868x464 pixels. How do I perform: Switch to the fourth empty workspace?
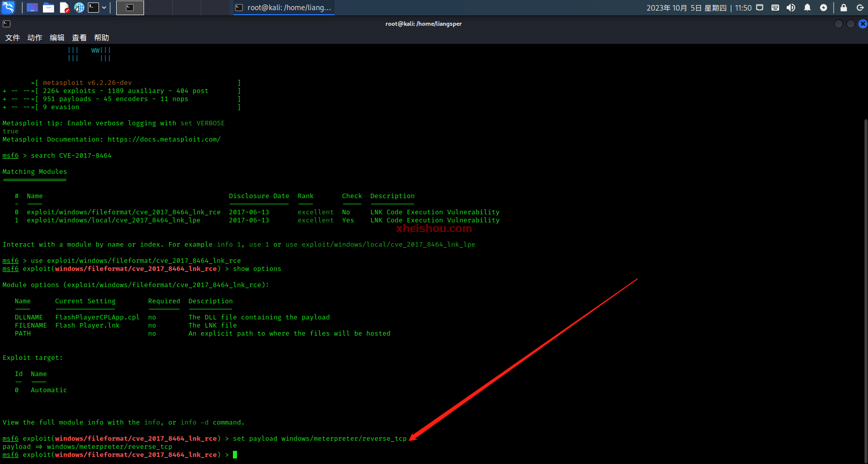click(215, 8)
